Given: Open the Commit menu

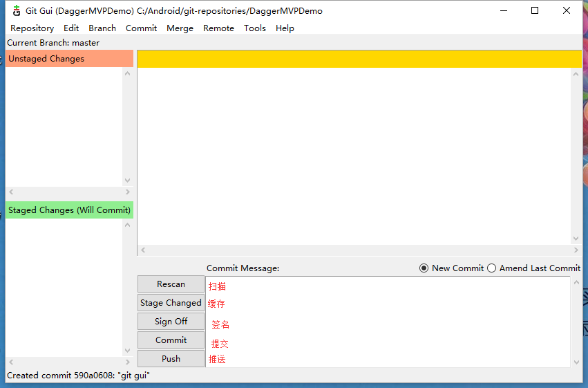Looking at the screenshot, I should click(x=142, y=28).
